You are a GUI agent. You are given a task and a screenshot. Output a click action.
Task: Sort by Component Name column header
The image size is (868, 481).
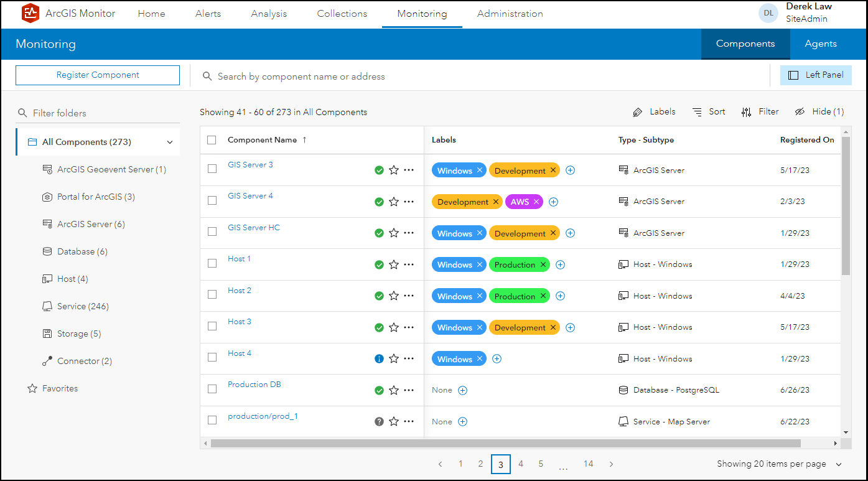(267, 140)
